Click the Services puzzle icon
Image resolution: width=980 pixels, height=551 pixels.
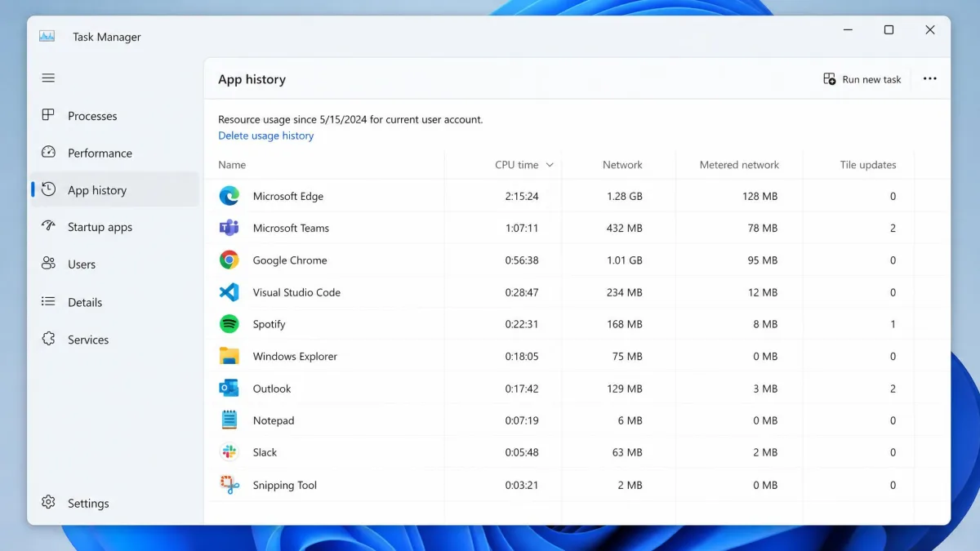(48, 339)
